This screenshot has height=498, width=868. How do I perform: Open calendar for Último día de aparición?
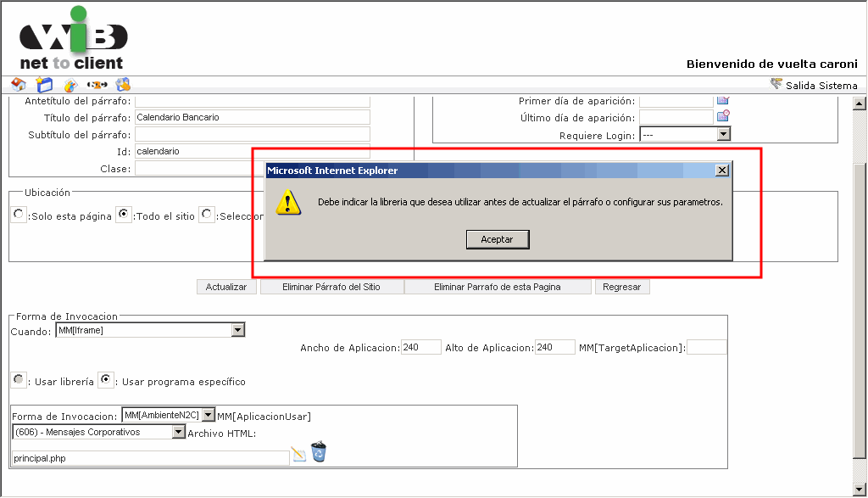tap(723, 115)
